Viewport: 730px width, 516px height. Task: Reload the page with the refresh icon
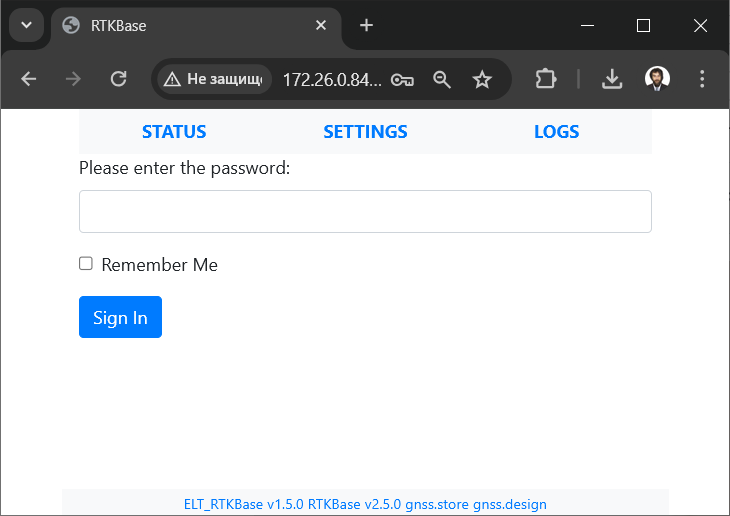click(119, 79)
